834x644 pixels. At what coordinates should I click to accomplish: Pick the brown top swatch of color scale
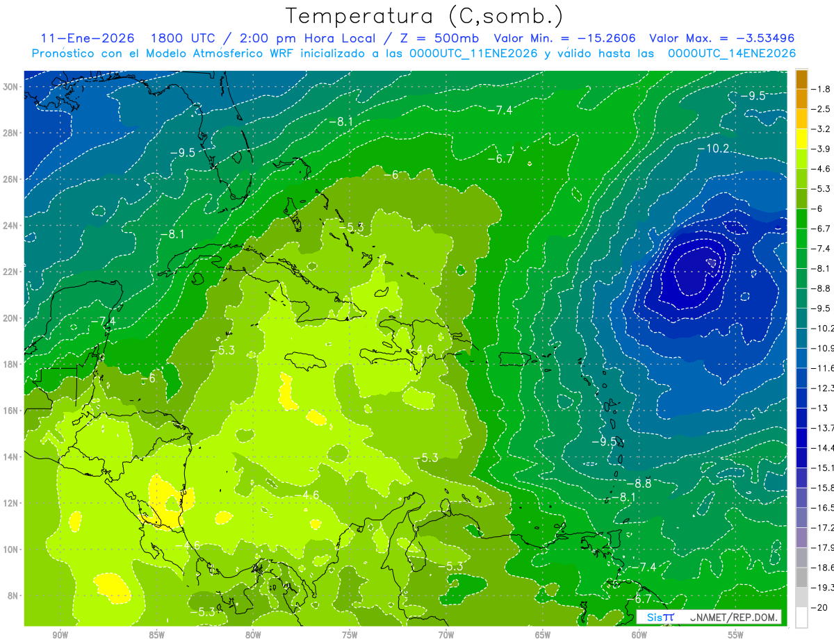click(801, 79)
